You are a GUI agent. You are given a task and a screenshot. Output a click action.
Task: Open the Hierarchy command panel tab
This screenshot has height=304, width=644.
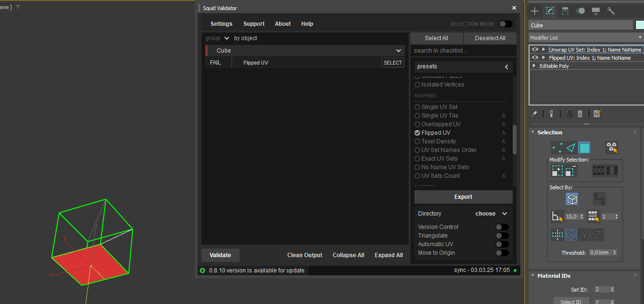pyautogui.click(x=565, y=11)
